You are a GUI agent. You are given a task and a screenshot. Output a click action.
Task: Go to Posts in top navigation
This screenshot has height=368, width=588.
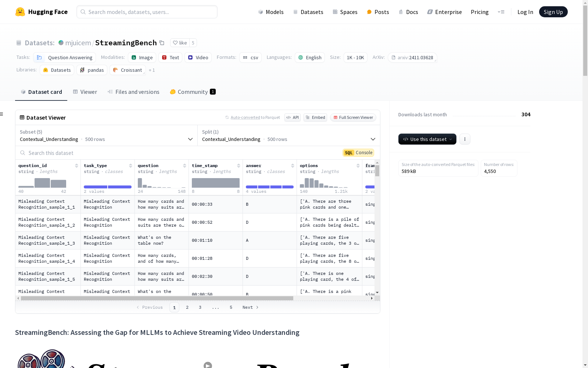pos(378,12)
